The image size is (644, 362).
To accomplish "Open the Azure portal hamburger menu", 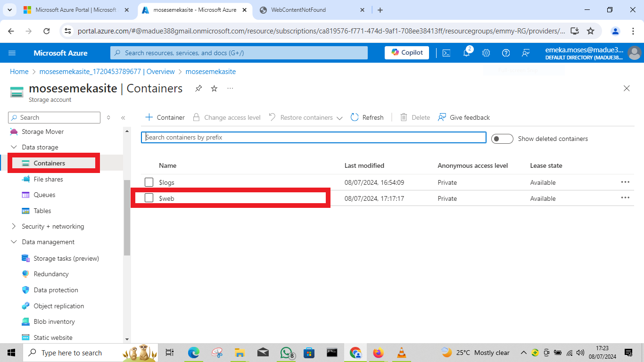I will tap(12, 53).
